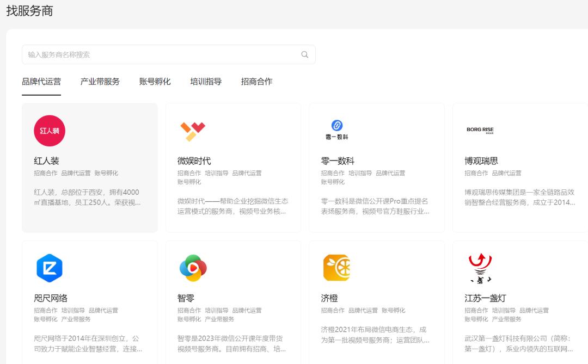The image size is (588, 364).
Task: Focus the 输入服务商名称搜索 search box
Action: tap(169, 55)
